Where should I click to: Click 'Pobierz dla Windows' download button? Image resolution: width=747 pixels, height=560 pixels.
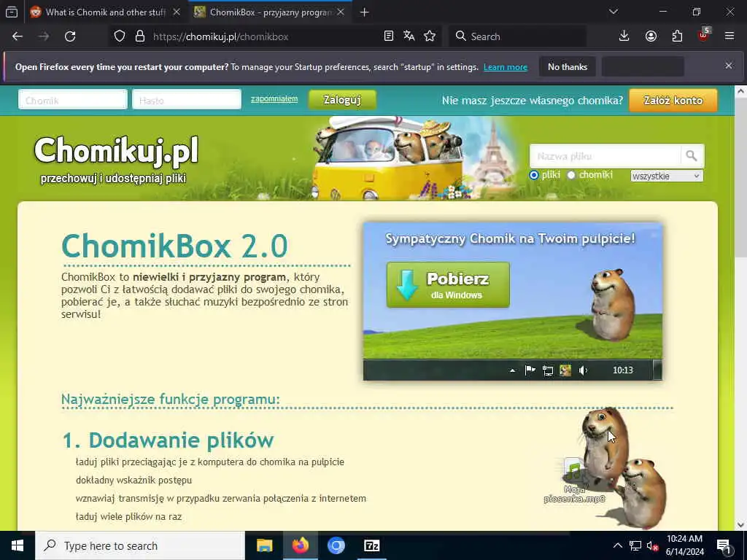pyautogui.click(x=449, y=285)
